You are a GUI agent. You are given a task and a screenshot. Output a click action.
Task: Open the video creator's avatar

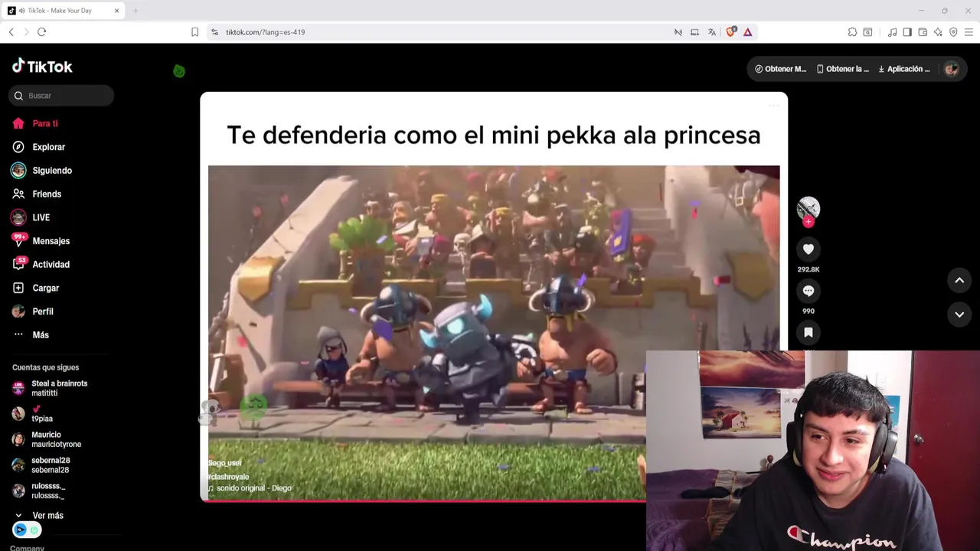(808, 207)
